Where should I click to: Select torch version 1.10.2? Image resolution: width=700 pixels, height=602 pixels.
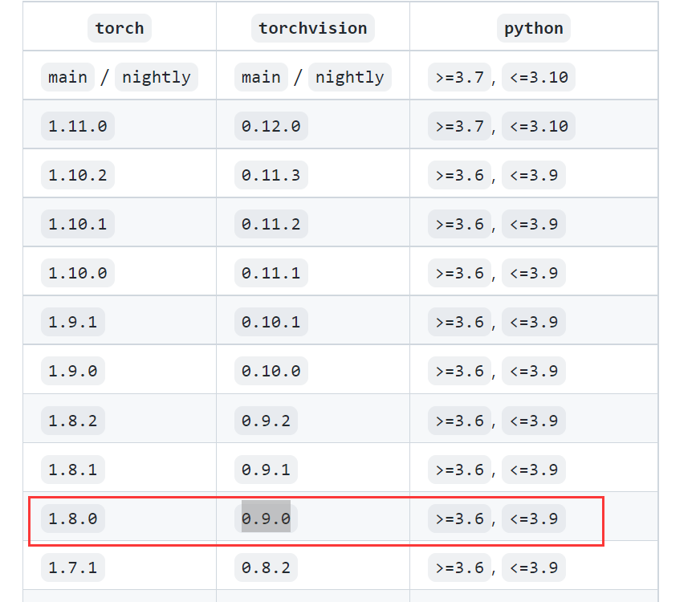(x=77, y=175)
